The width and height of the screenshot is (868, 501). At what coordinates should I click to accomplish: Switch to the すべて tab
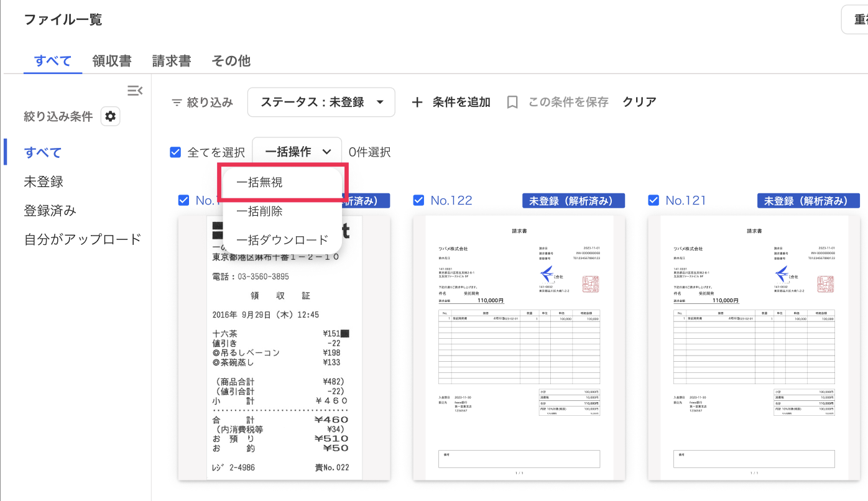pyautogui.click(x=53, y=61)
